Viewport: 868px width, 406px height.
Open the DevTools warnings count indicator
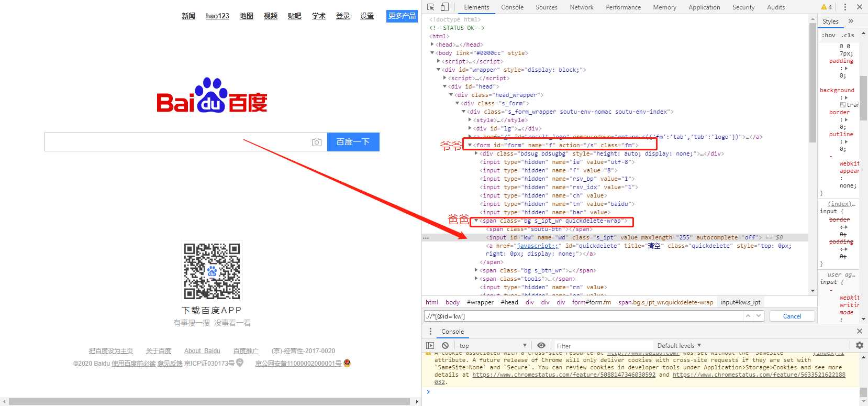point(827,7)
